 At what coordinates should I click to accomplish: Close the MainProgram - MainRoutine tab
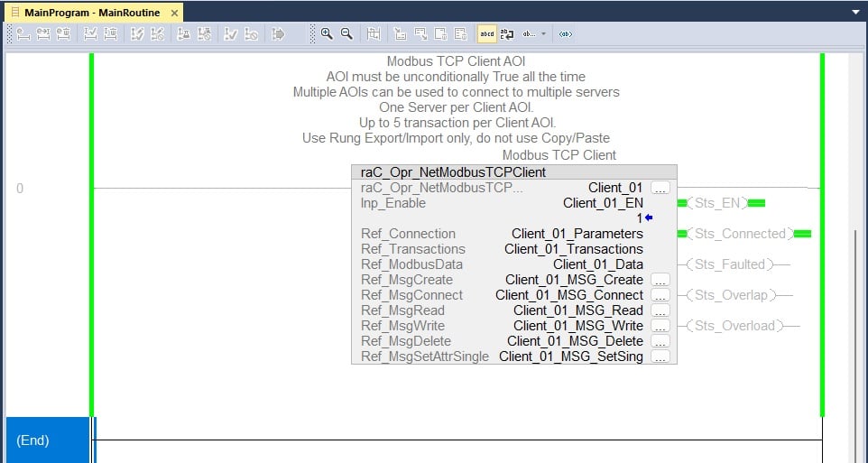pyautogui.click(x=174, y=13)
